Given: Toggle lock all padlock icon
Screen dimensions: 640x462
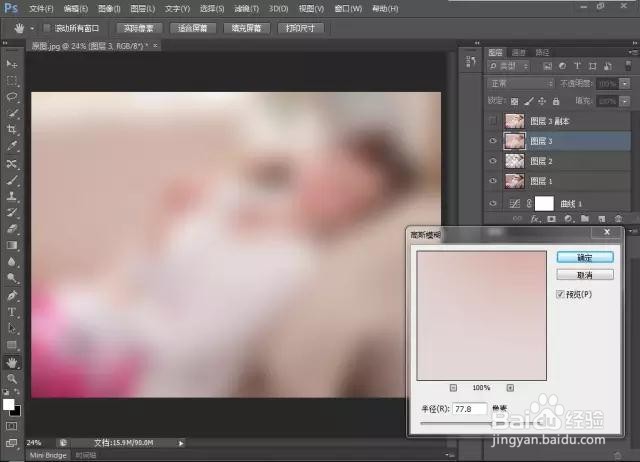Looking at the screenshot, I should pos(556,101).
